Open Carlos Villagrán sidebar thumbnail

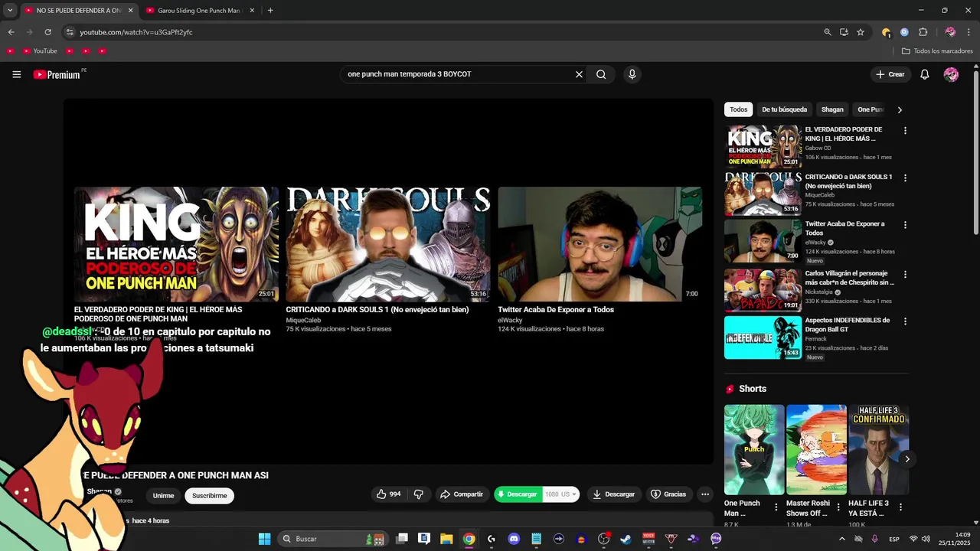(763, 290)
